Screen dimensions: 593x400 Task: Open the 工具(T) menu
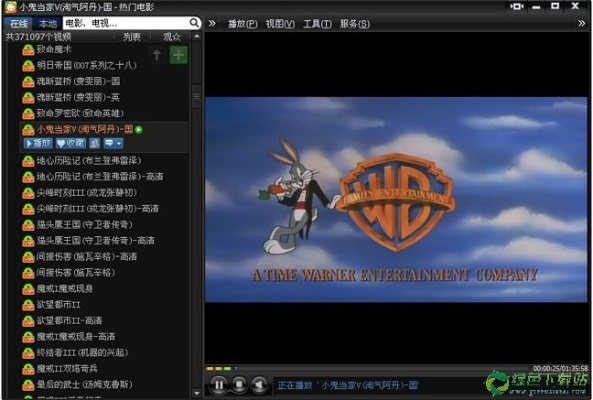coord(317,24)
